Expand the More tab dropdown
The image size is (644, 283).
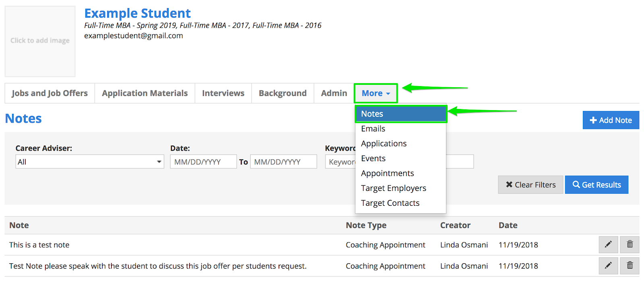[376, 93]
